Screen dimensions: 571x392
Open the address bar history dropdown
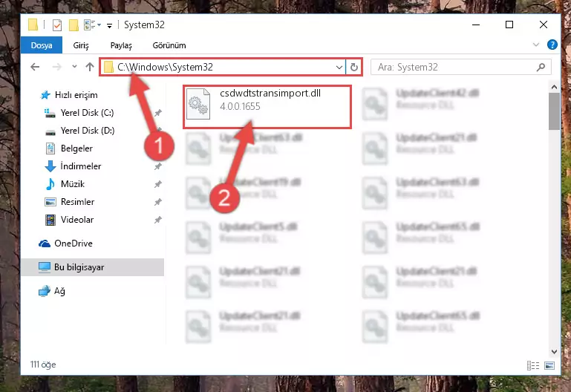[x=339, y=67]
